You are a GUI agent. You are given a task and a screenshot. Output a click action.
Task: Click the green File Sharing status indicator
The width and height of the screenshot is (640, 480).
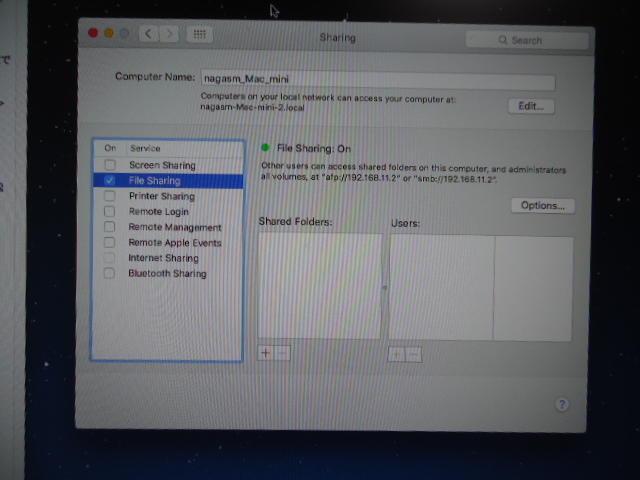265,147
